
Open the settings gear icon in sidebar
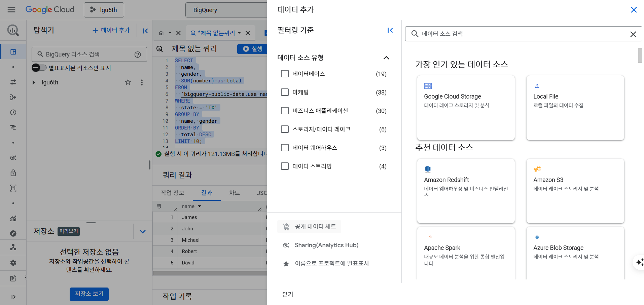pos(13,263)
